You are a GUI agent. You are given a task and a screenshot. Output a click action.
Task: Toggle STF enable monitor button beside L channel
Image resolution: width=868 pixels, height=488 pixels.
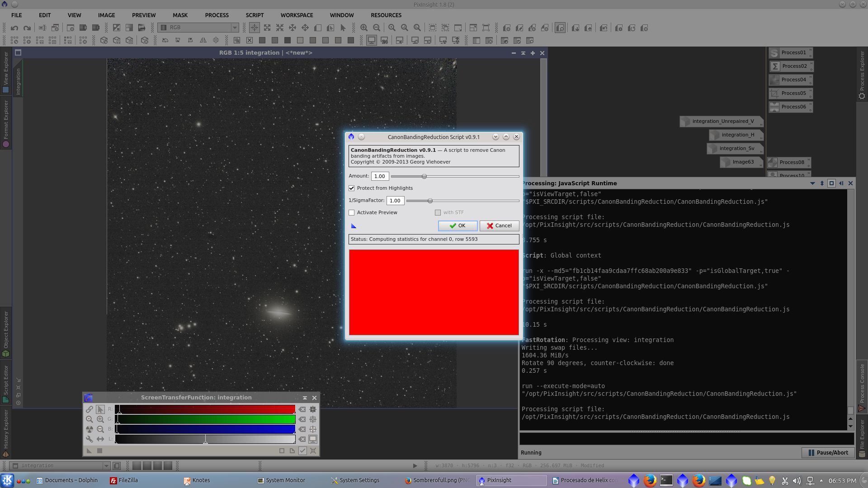coord(313,439)
